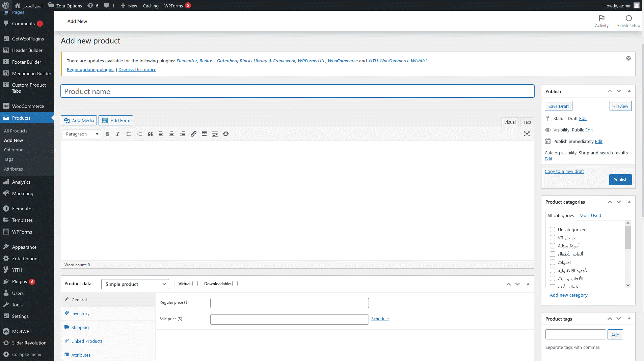The width and height of the screenshot is (644, 361).
Task: Click Save Draft
Action: [558, 106]
